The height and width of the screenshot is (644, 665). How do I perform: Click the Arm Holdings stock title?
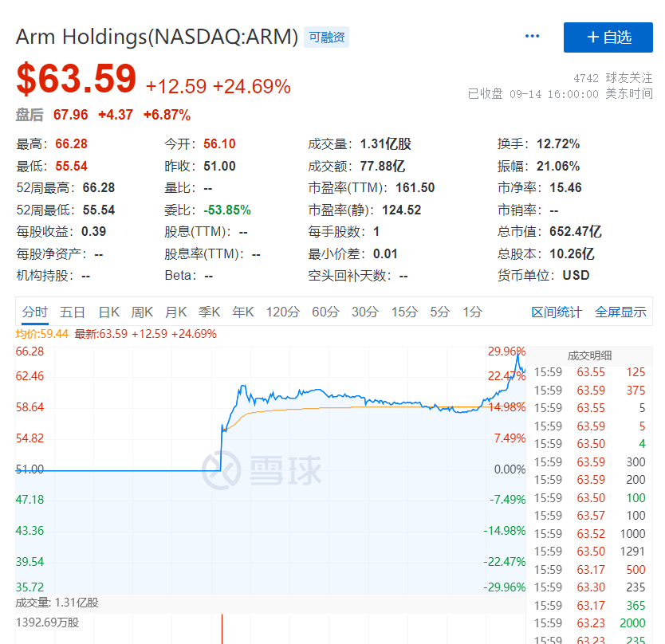(x=156, y=37)
